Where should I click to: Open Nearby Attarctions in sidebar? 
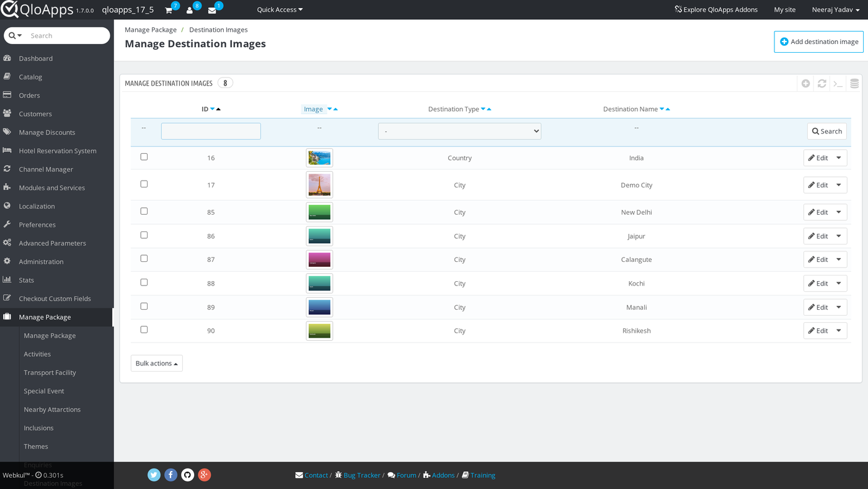tap(52, 410)
